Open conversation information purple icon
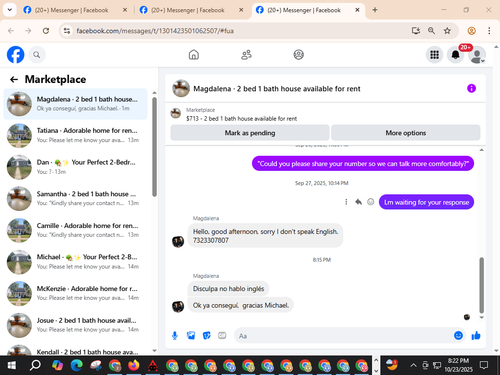 click(x=471, y=88)
